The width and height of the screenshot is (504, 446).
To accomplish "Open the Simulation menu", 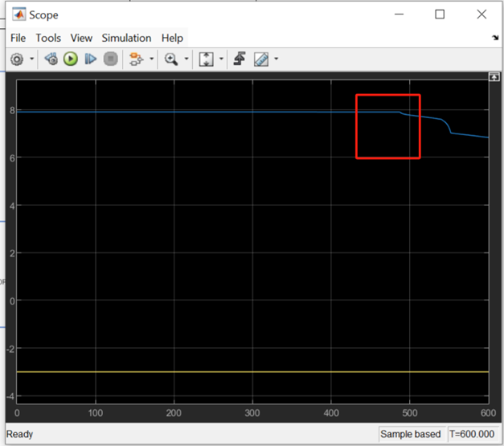I will 126,38.
